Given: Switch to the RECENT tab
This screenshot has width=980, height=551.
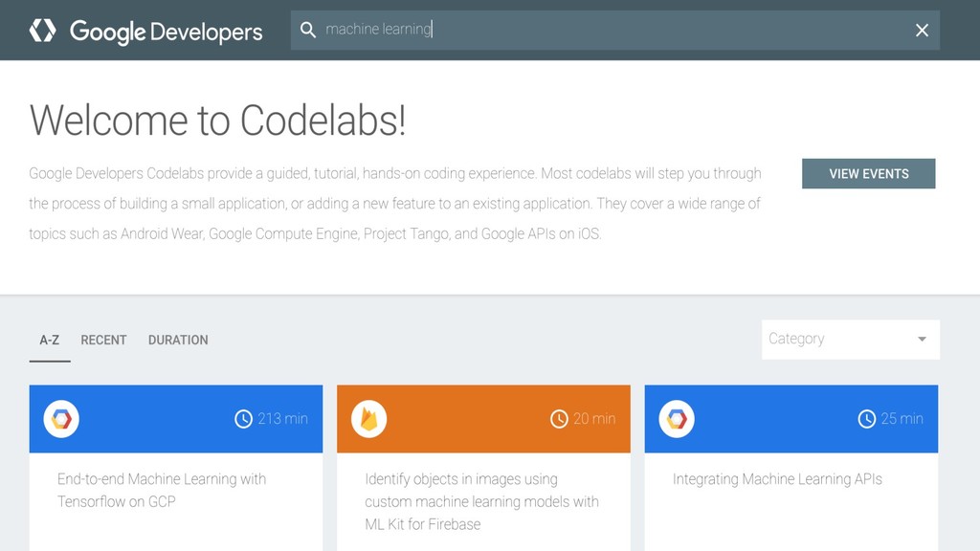Looking at the screenshot, I should 103,340.
